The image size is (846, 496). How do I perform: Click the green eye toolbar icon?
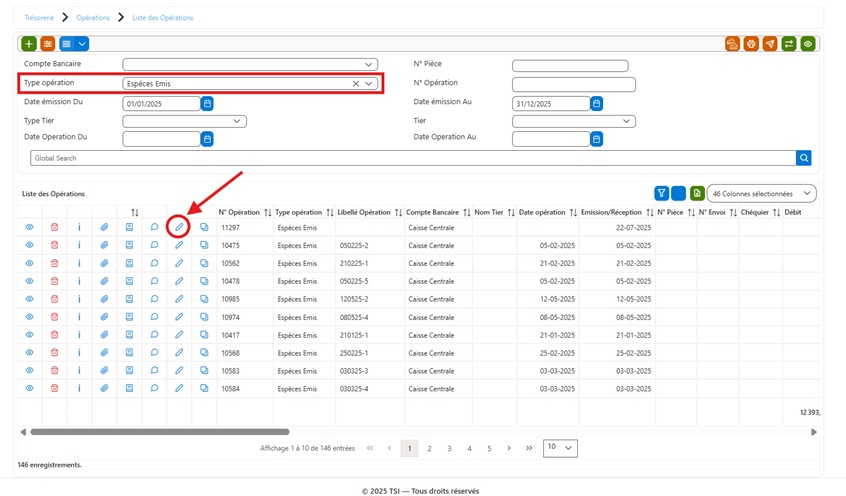808,44
